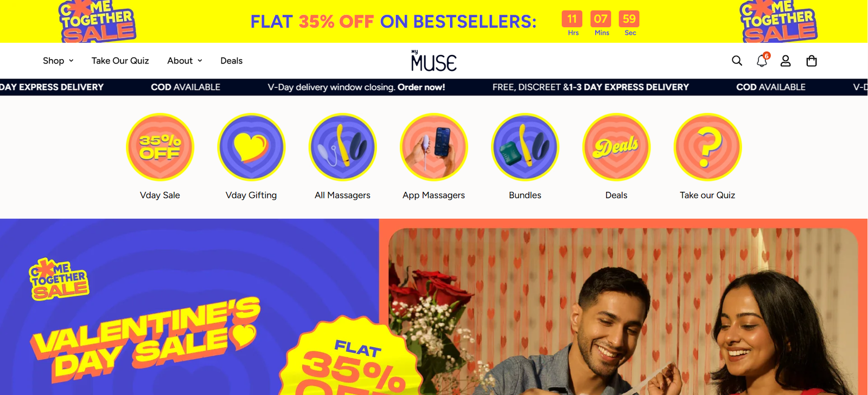Open the shopping bag cart icon
868x395 pixels.
(812, 61)
